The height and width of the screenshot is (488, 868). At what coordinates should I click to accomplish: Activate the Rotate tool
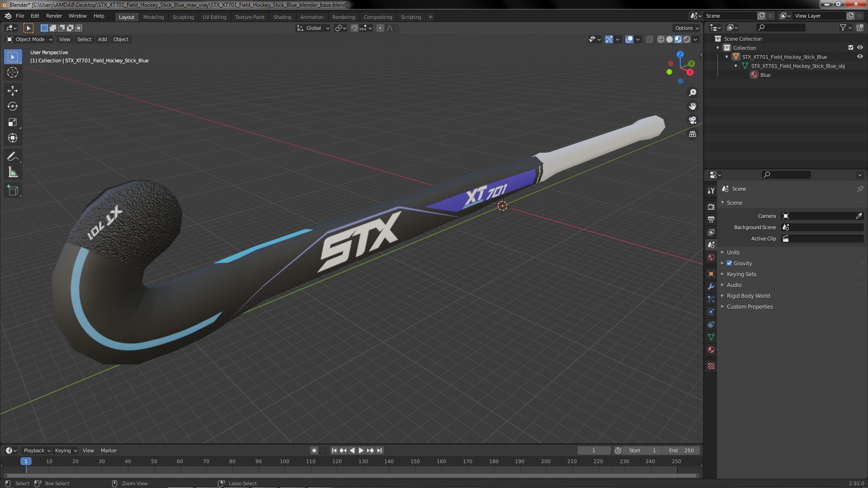(13, 106)
